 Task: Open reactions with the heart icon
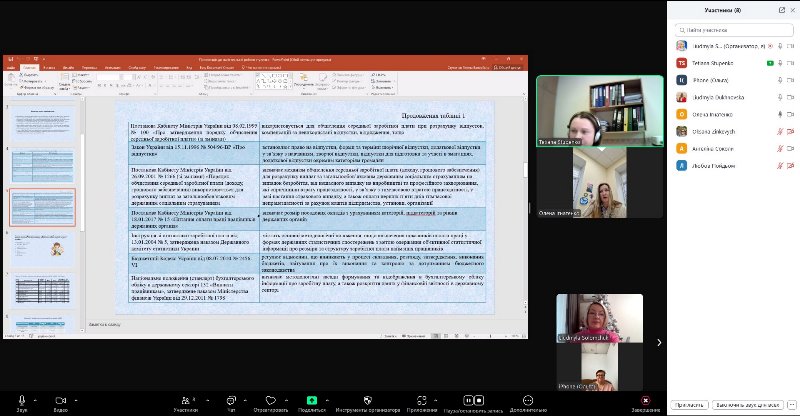point(271,401)
